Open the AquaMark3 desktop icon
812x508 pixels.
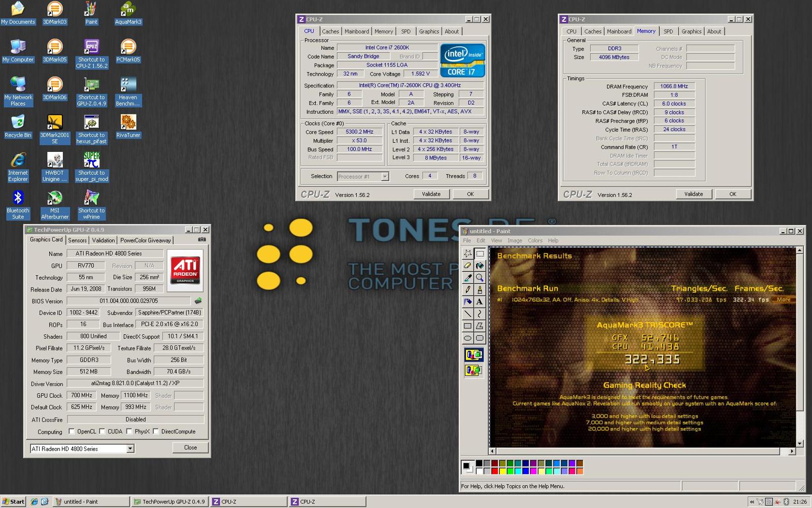click(128, 14)
